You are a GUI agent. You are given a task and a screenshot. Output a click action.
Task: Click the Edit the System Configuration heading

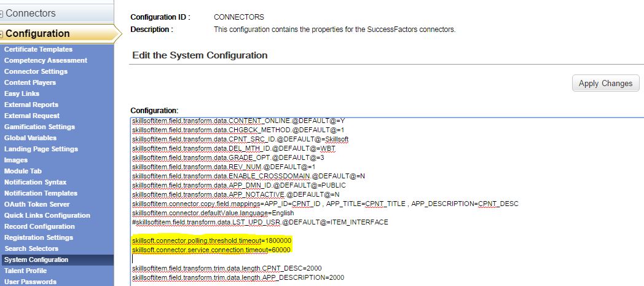(200, 55)
